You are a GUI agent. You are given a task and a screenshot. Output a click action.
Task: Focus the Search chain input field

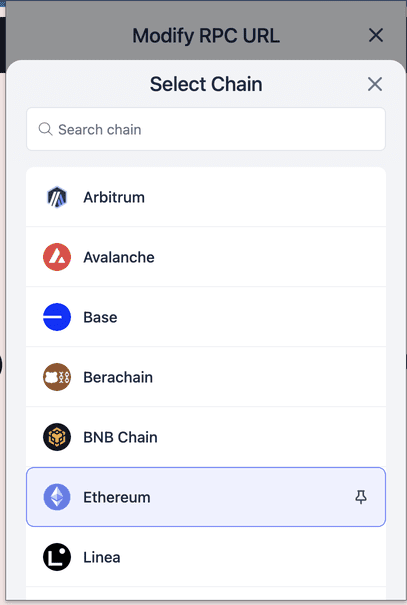(x=206, y=129)
